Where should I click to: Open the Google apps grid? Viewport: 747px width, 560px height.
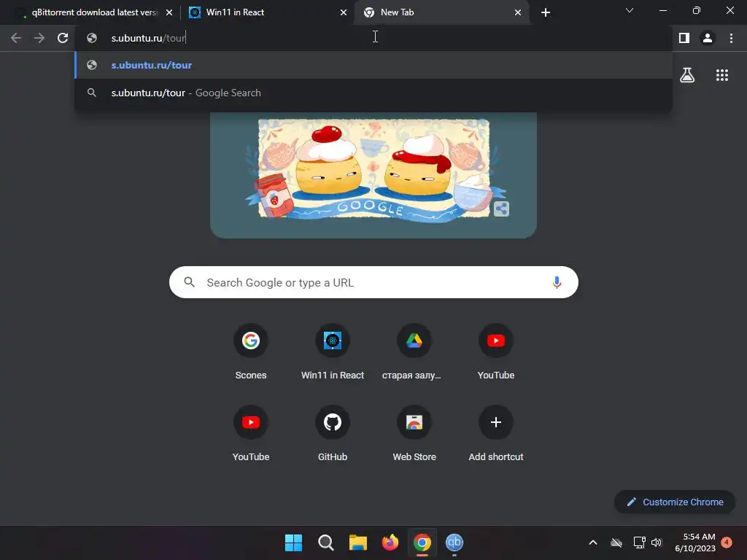[722, 75]
